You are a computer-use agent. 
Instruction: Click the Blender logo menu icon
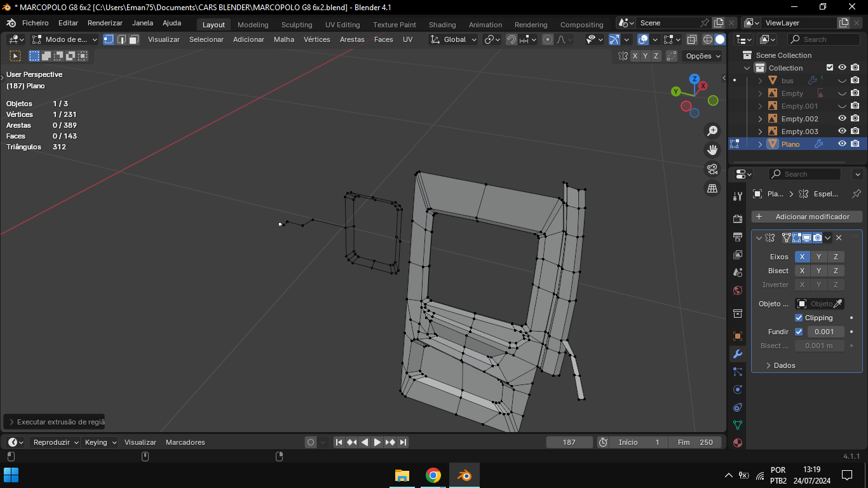11,23
